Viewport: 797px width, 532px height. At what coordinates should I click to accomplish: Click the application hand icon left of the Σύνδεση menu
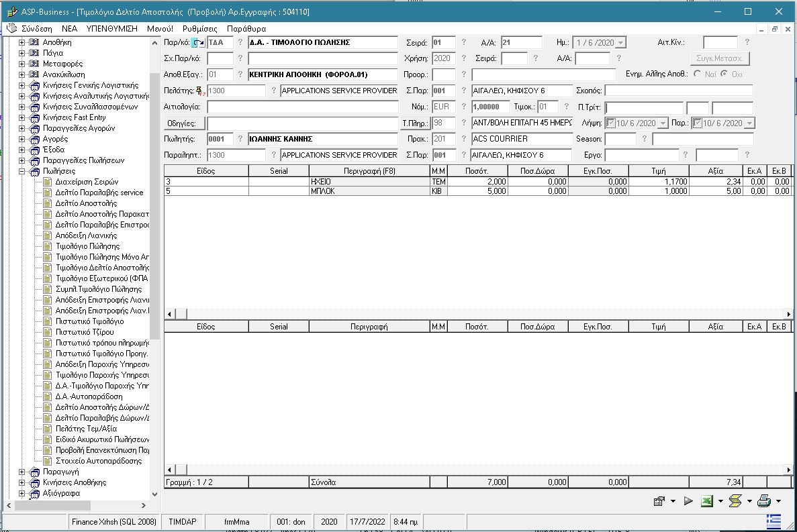click(x=11, y=28)
